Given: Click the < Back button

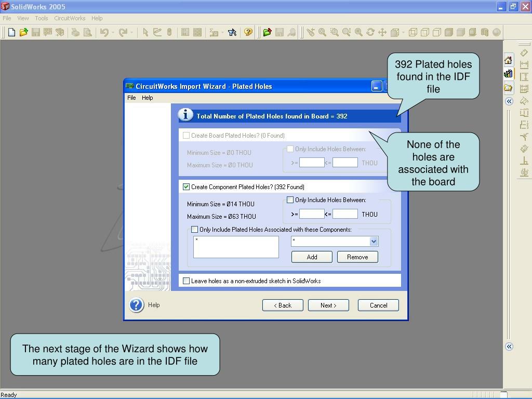Looking at the screenshot, I should tap(283, 305).
